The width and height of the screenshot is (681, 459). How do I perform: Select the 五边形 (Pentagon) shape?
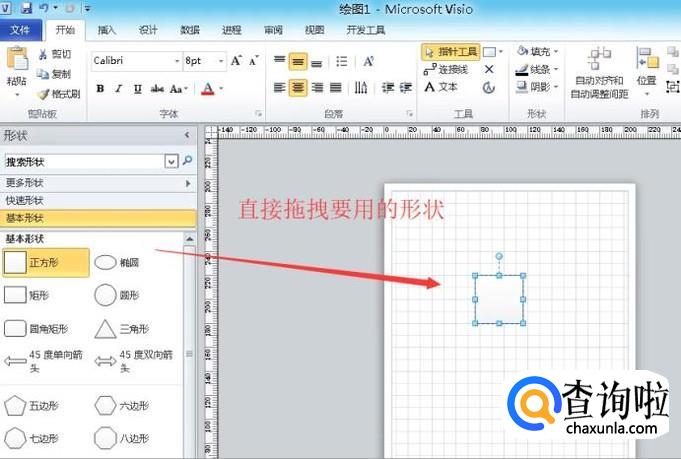coord(31,406)
